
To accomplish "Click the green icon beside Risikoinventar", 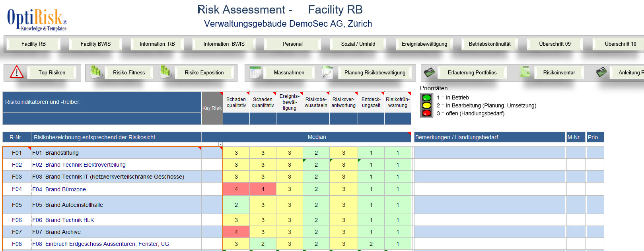I will point(525,72).
